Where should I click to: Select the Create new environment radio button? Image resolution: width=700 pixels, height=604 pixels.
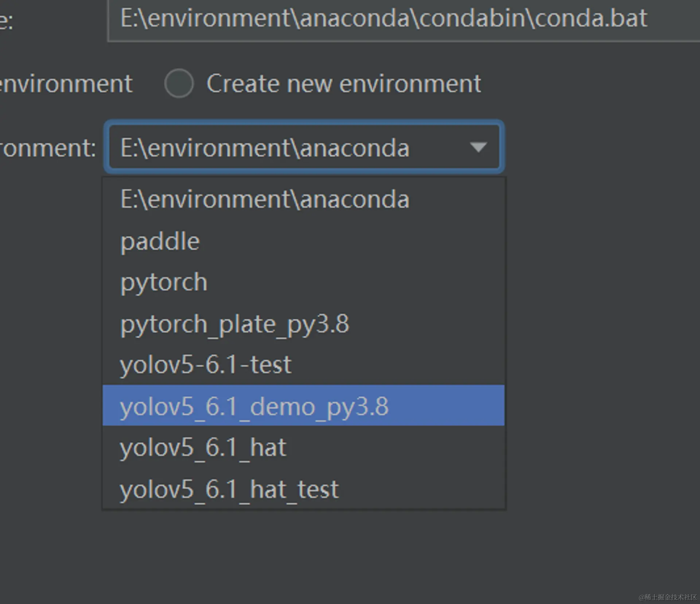coord(179,83)
